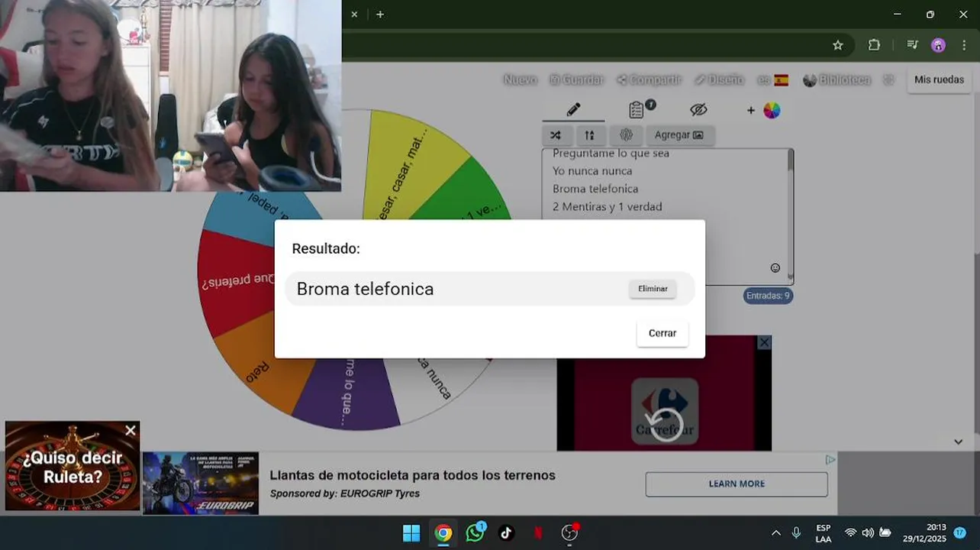Open a new Chrome tab with plus
Image resolution: width=980 pixels, height=550 pixels.
click(x=380, y=14)
